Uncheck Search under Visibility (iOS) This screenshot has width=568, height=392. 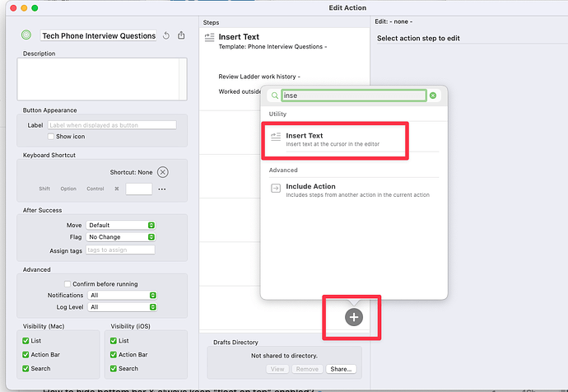click(x=114, y=368)
